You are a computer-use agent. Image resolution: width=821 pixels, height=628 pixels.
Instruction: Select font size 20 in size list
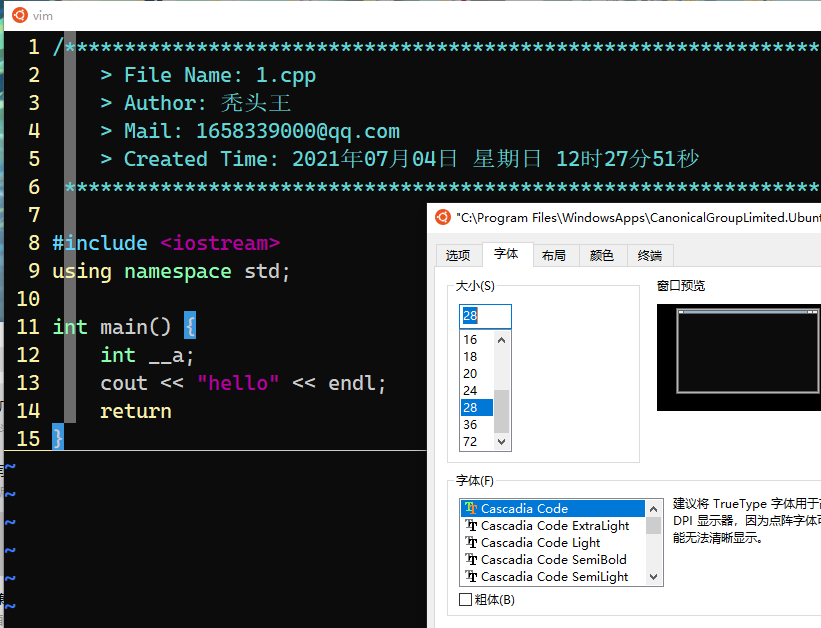(x=477, y=373)
